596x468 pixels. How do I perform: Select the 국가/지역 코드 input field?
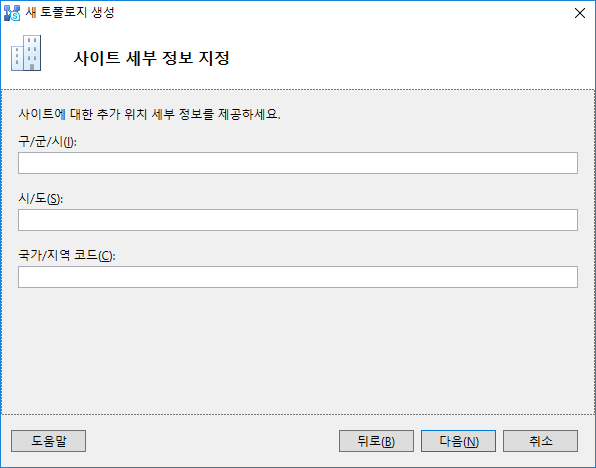point(298,277)
